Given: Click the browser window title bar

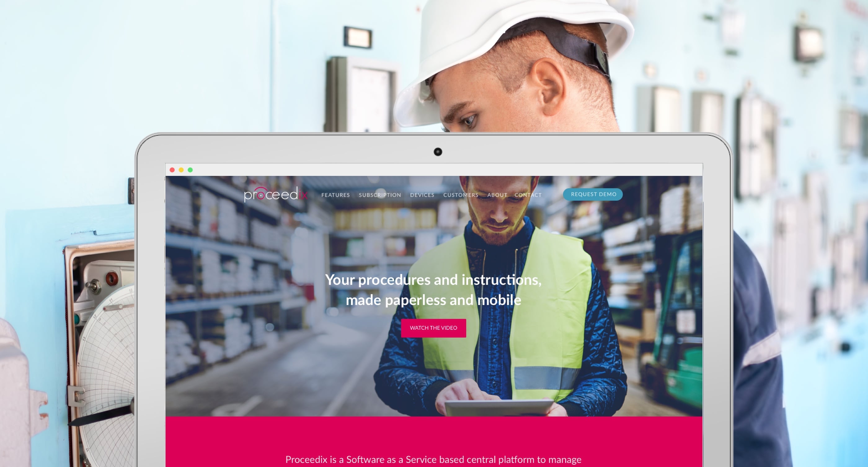Looking at the screenshot, I should point(434,170).
